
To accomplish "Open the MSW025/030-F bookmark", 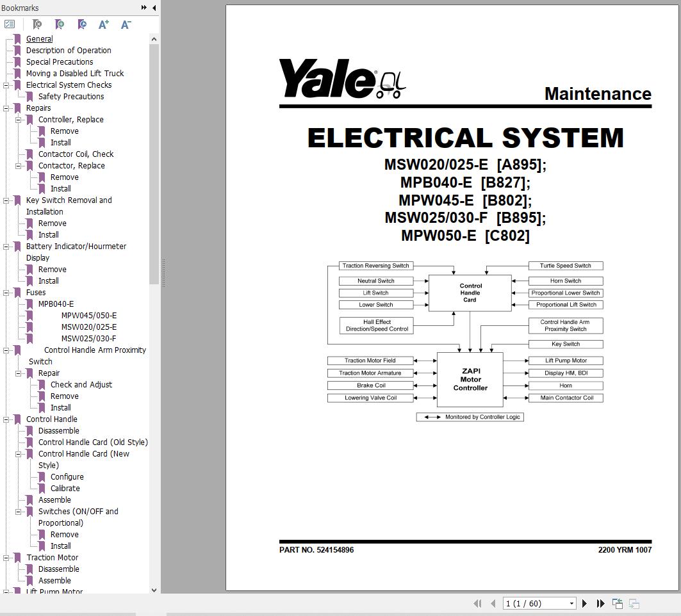I will click(x=88, y=339).
